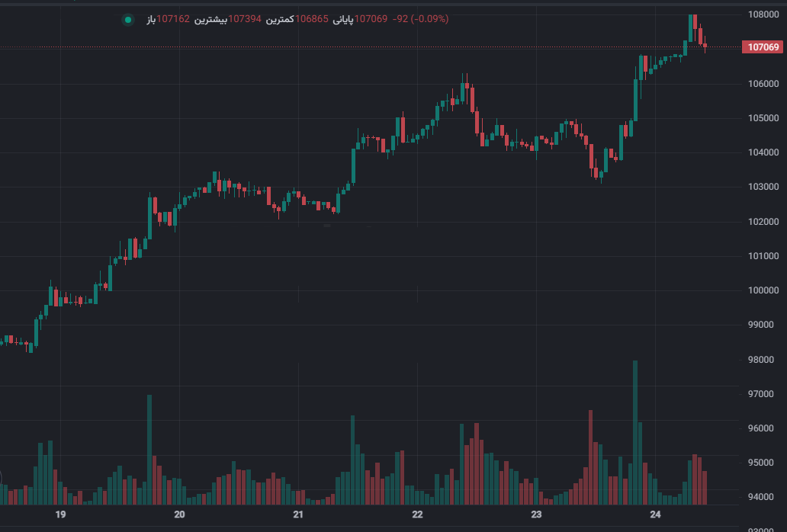Screen dimensions: 787x532
Task: Click the 108000 price scale label
Action: (763, 14)
